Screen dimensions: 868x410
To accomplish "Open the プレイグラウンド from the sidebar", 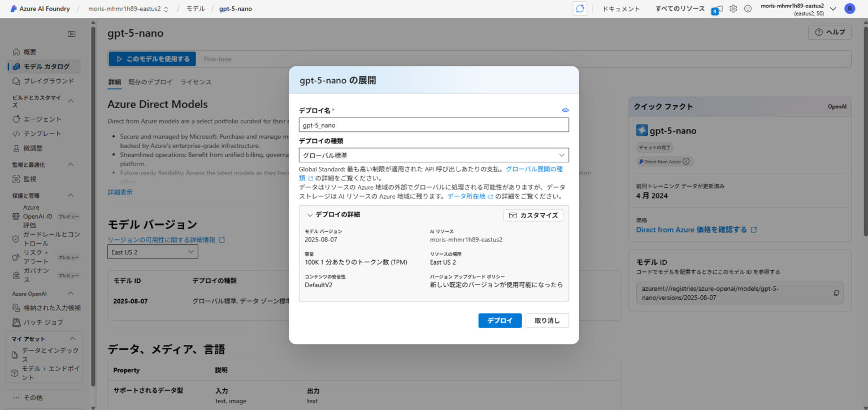I will pos(47,80).
